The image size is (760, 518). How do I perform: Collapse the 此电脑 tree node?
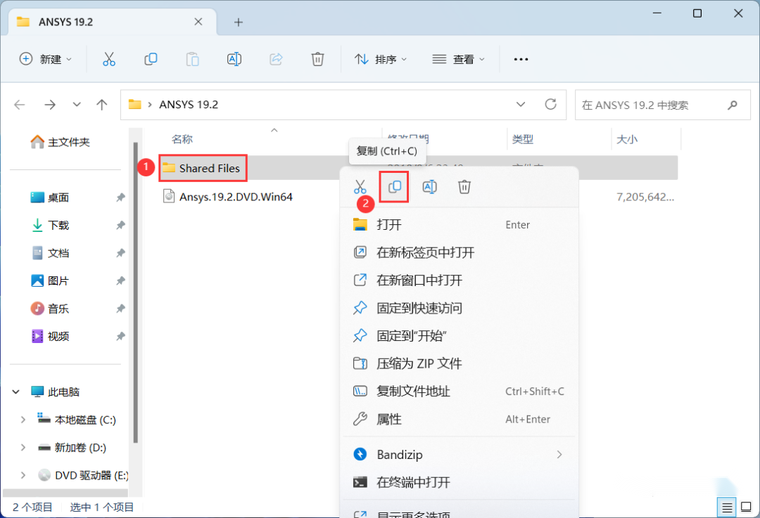(x=16, y=392)
